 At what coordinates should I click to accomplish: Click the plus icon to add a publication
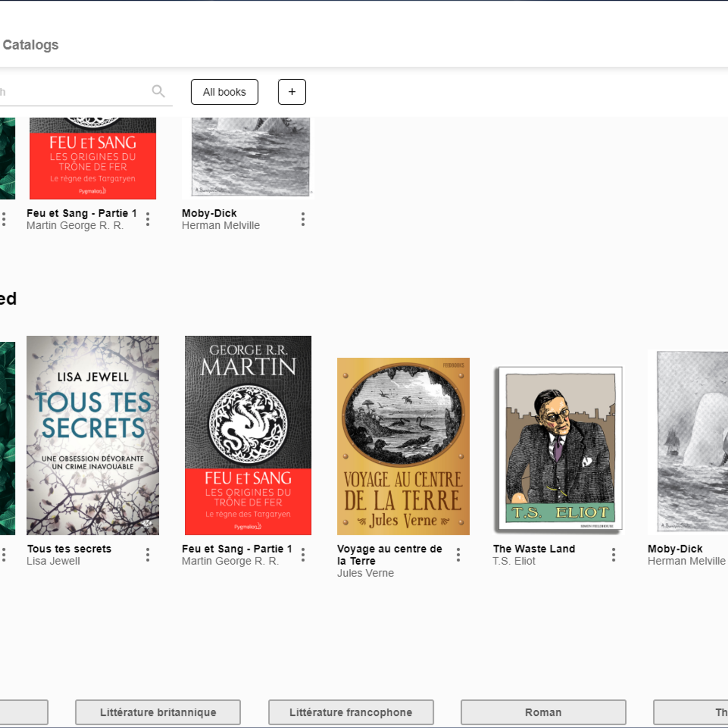coord(292,91)
